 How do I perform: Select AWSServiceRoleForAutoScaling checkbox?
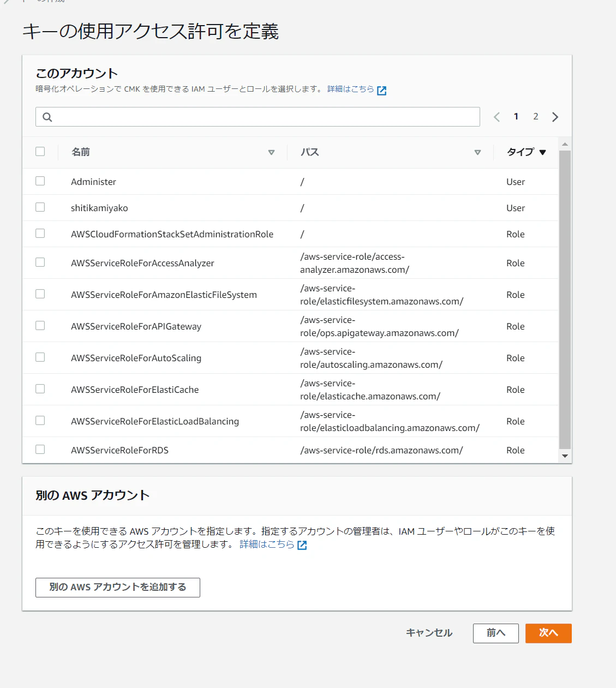coord(40,357)
